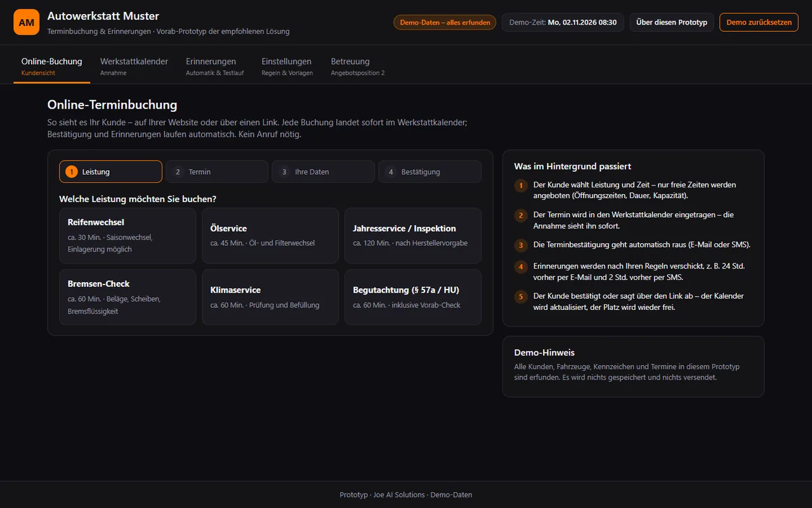Select the Betreuung tab

click(358, 66)
